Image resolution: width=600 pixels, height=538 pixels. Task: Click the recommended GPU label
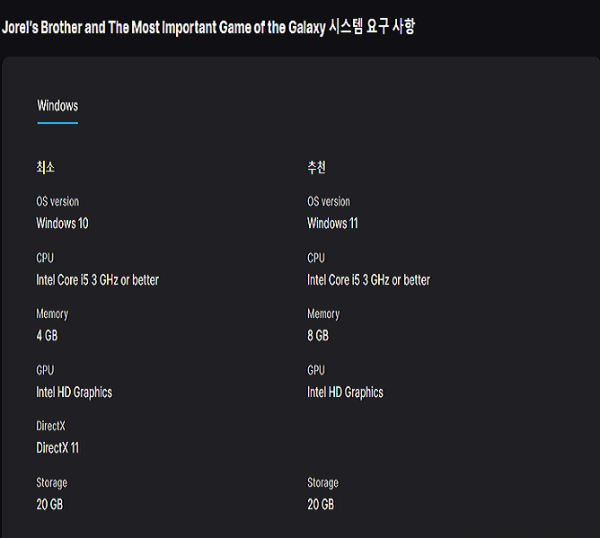point(316,370)
